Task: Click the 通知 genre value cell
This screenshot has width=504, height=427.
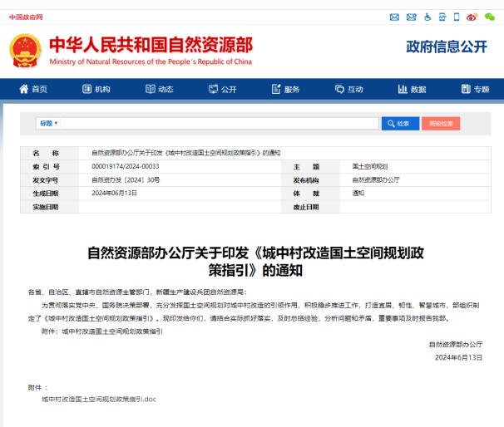Action: (x=358, y=193)
